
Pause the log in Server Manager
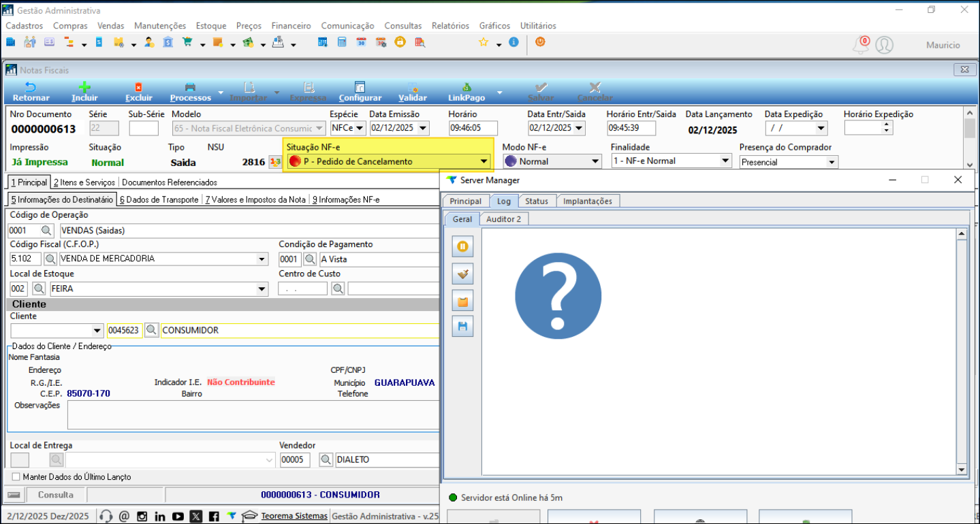(462, 246)
